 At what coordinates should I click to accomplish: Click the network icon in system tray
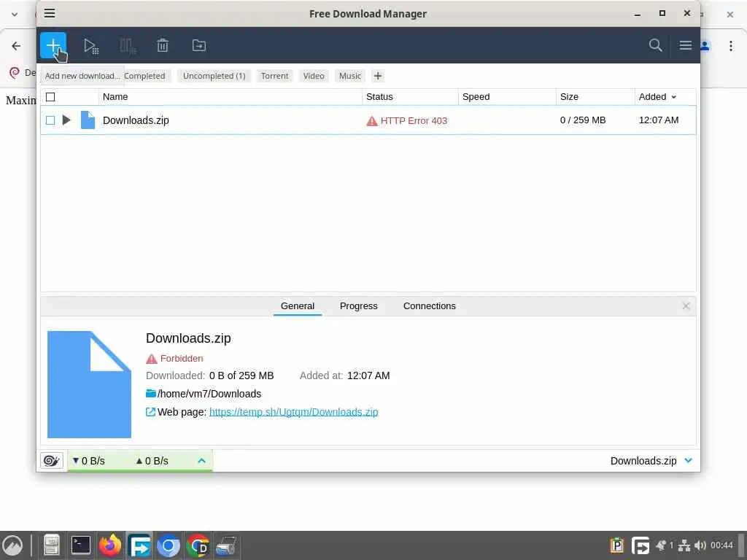684,545
